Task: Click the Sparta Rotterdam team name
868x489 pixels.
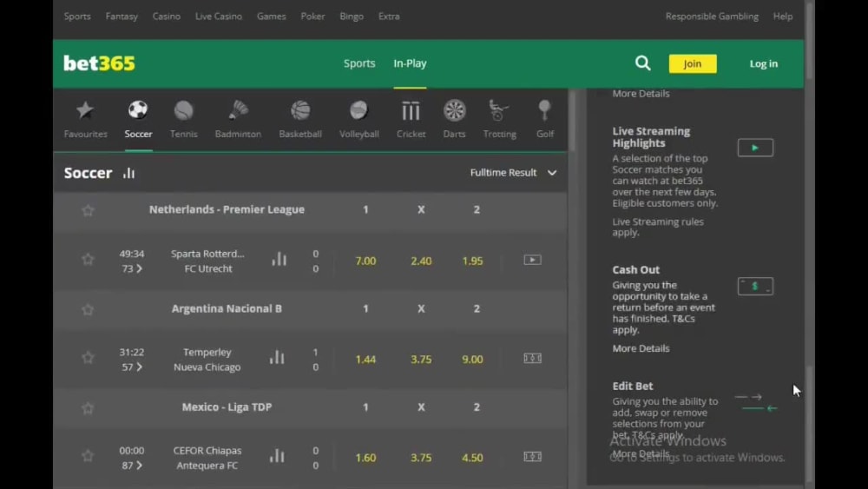Action: click(x=207, y=254)
